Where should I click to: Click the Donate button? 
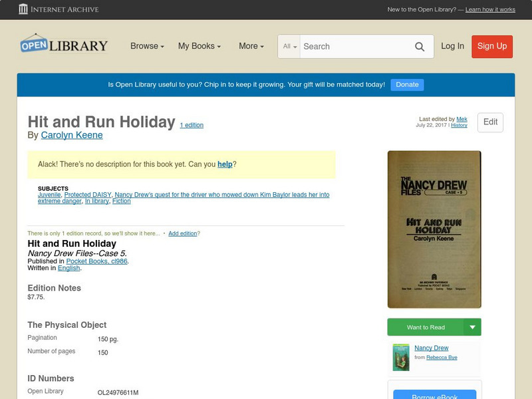[x=407, y=85]
